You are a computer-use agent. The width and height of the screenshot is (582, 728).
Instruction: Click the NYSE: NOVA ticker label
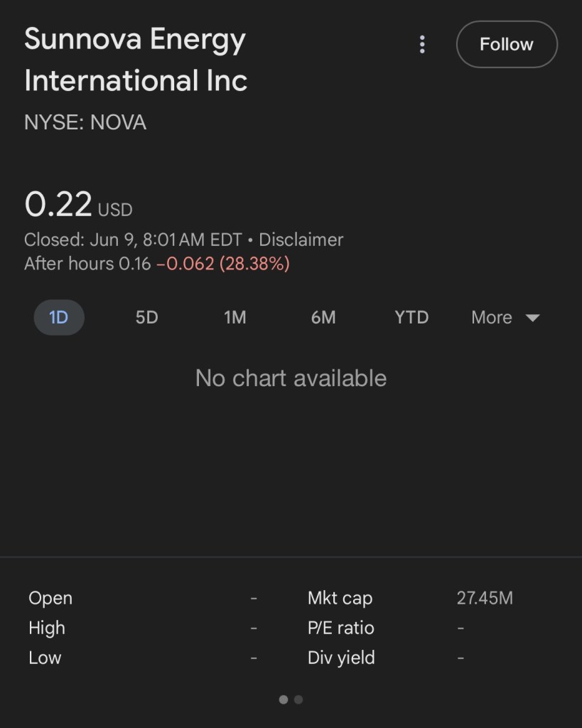[x=85, y=122]
